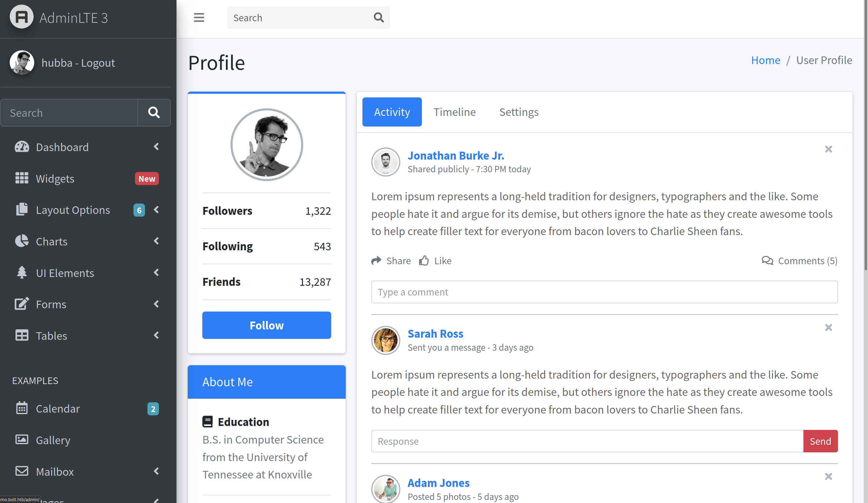Click the Like thumbs-up icon
The width and height of the screenshot is (868, 503).
pyautogui.click(x=424, y=261)
